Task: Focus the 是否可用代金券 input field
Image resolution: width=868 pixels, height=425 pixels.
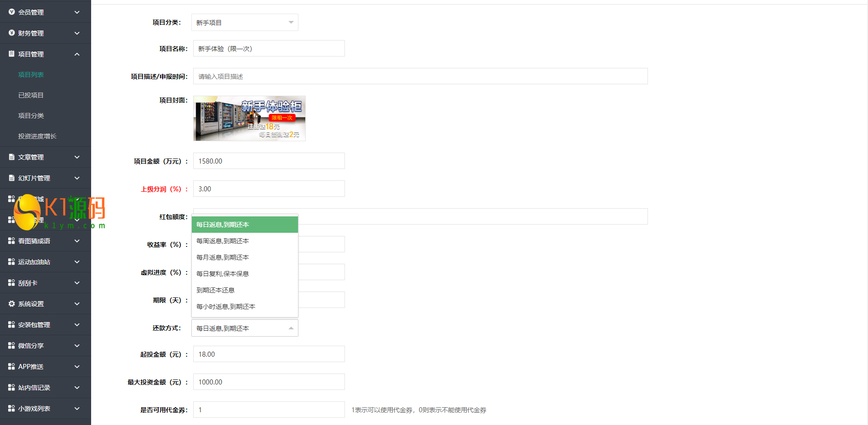Action: 269,410
